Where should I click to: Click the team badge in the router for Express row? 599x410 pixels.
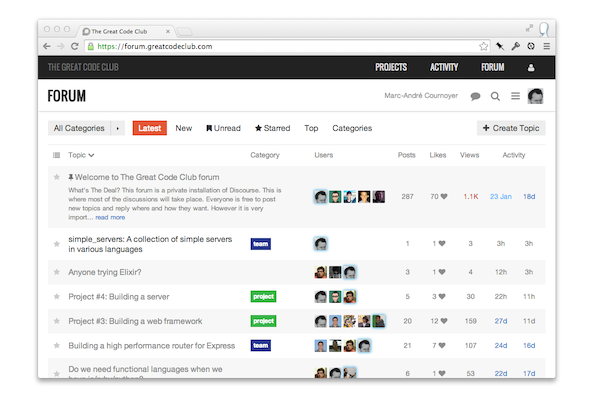[261, 345]
